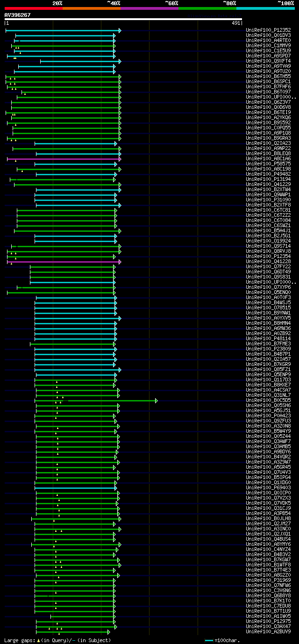Click the UniRef100_P23809 label

tap(268, 349)
